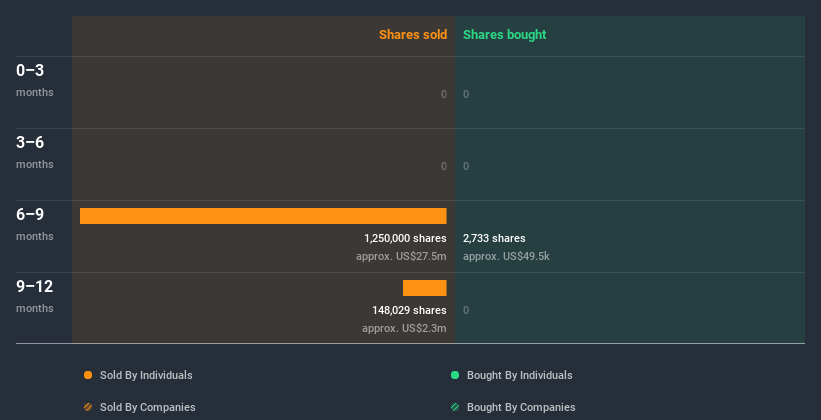Click the 3–6 months shares bought zero
821x420 pixels.
tap(466, 167)
